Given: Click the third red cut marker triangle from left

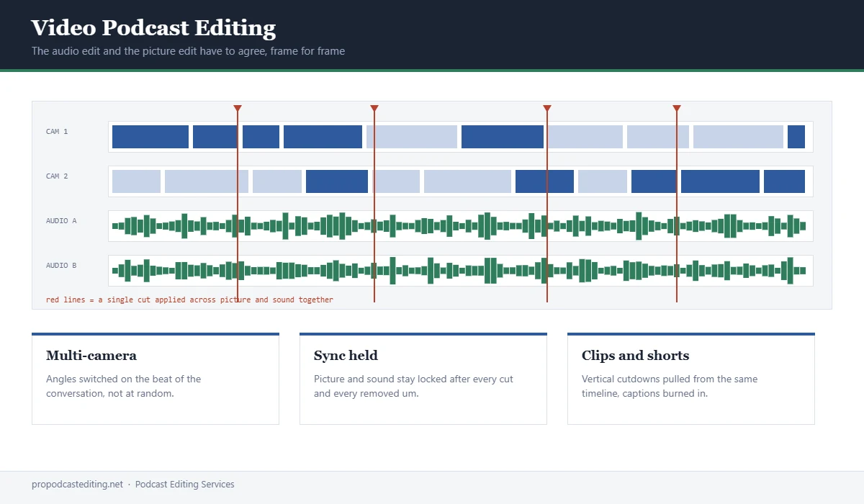Looking at the screenshot, I should (547, 109).
